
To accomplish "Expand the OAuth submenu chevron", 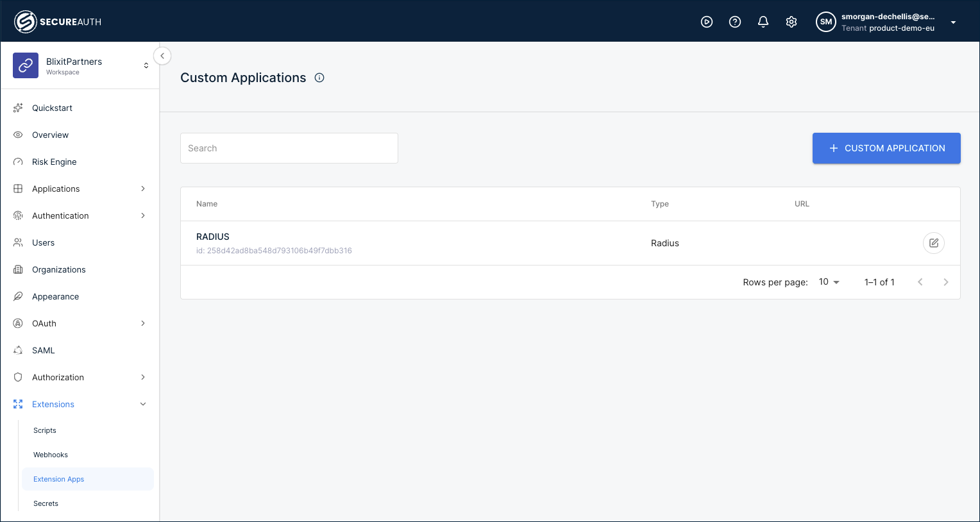I will pos(143,323).
